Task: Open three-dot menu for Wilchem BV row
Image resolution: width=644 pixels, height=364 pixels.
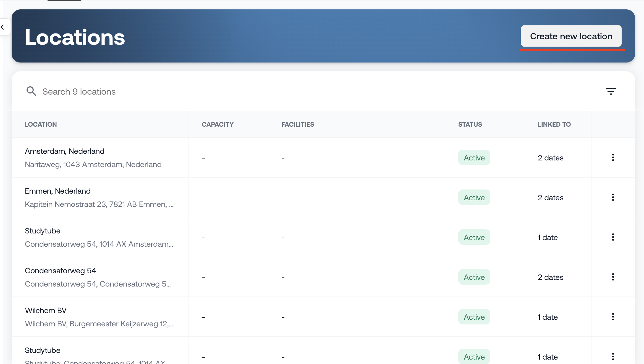Action: pos(613,317)
